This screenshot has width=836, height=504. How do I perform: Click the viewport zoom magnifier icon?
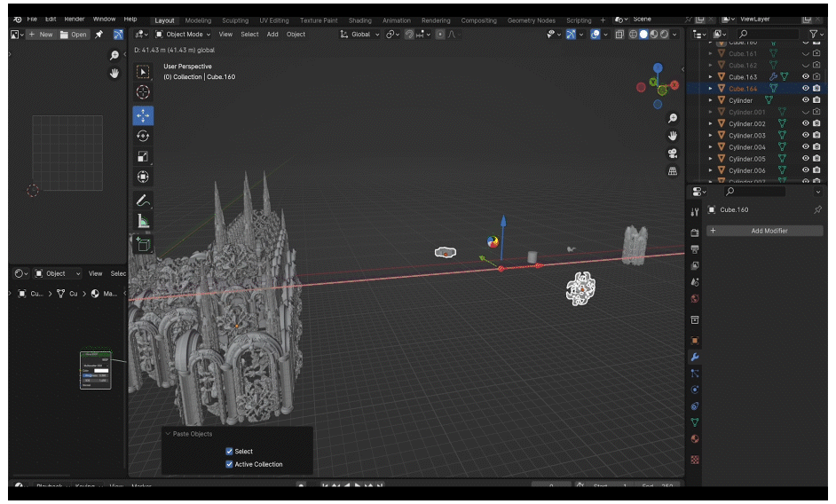[x=673, y=118]
